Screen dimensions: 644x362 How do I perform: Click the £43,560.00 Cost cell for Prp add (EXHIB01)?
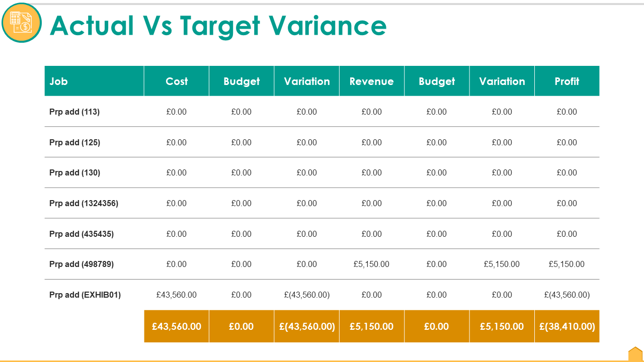[177, 295]
